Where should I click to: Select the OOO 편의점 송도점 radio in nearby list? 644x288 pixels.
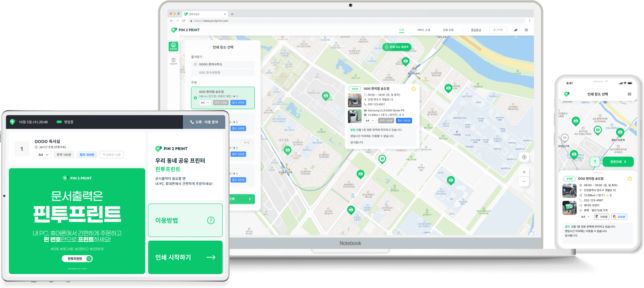pyautogui.click(x=195, y=97)
